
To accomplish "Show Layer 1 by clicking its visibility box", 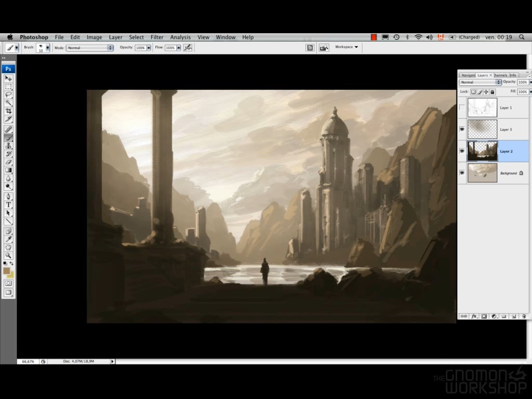I will (x=462, y=108).
